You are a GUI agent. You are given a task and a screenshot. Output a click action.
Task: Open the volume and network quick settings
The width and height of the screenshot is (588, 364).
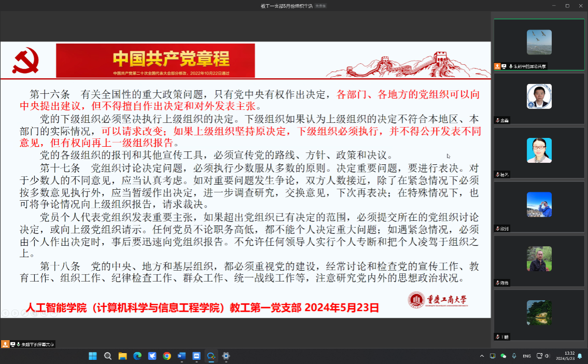543,356
